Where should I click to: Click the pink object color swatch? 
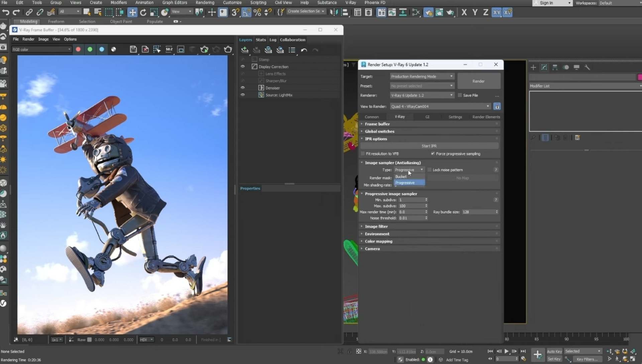coord(639,77)
